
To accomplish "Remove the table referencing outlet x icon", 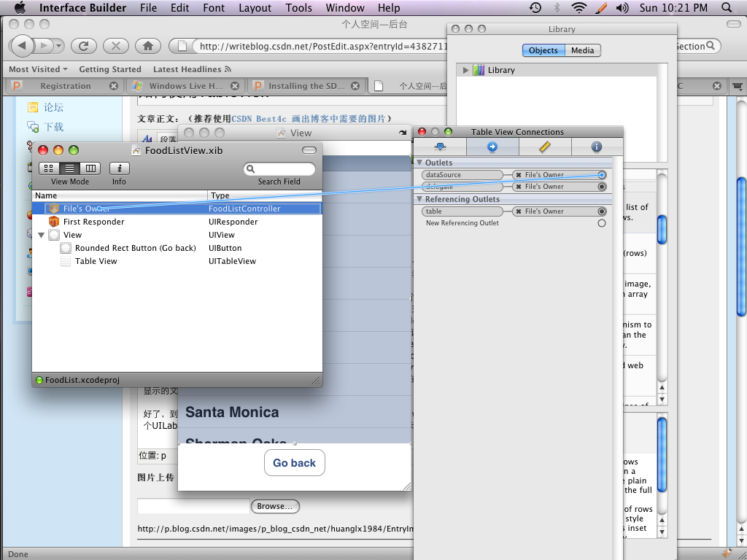I will pos(519,211).
